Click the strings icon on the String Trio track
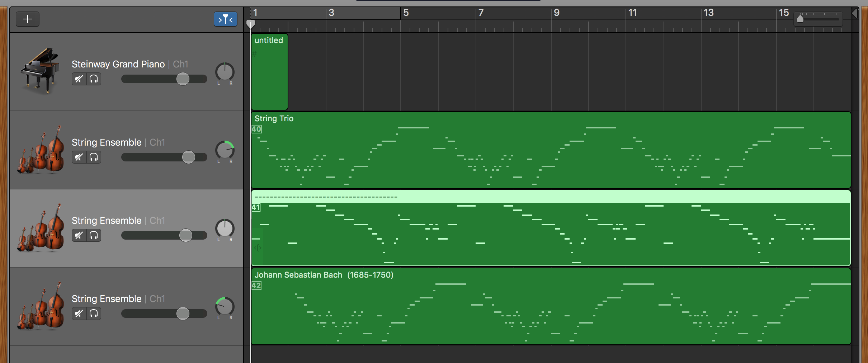The height and width of the screenshot is (363, 868). tap(41, 150)
